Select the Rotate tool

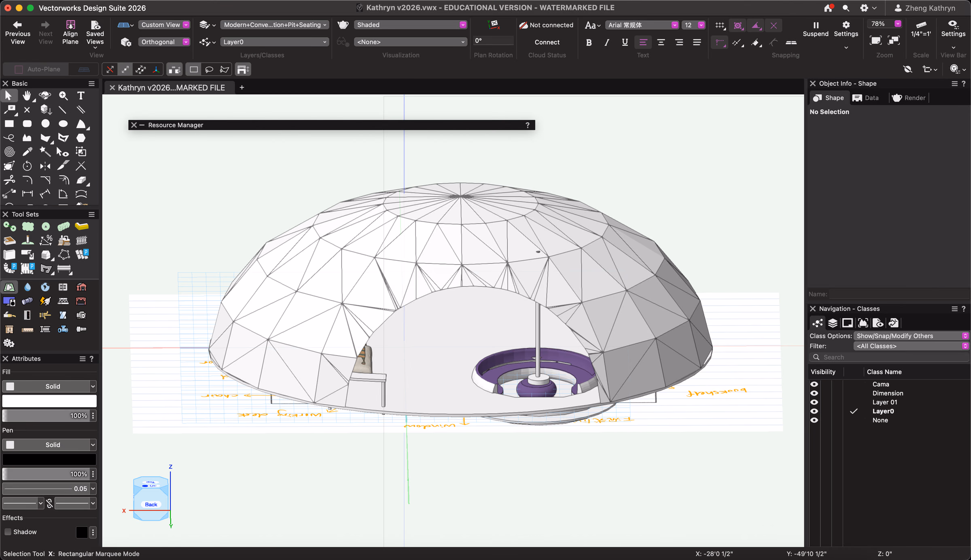point(27,166)
